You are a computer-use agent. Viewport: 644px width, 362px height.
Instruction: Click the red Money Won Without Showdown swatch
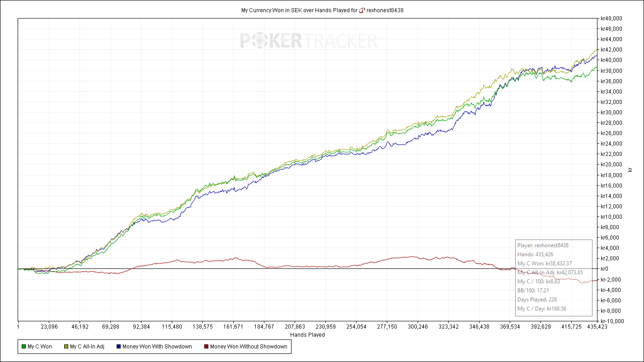click(x=207, y=347)
